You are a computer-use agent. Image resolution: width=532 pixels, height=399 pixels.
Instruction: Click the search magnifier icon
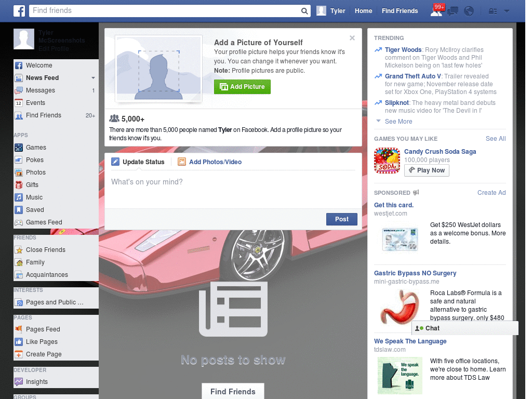click(304, 11)
